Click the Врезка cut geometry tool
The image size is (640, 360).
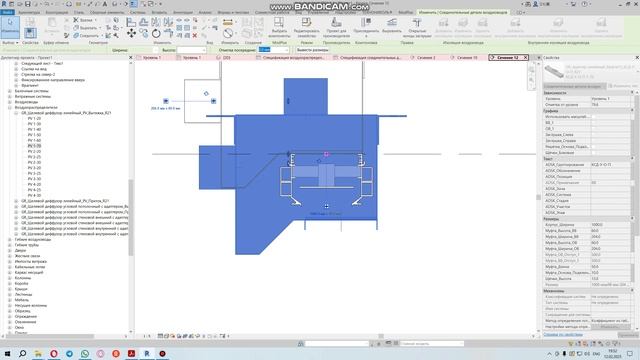click(x=84, y=20)
